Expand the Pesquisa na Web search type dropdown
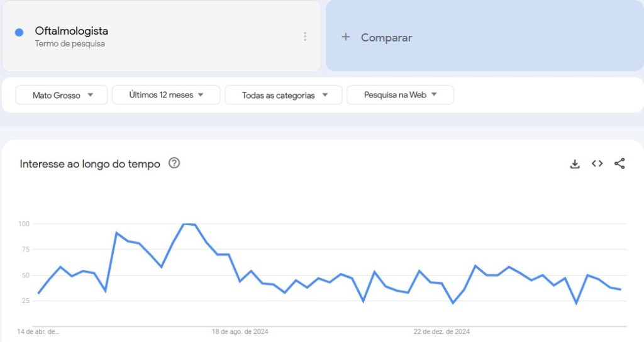 [x=400, y=95]
